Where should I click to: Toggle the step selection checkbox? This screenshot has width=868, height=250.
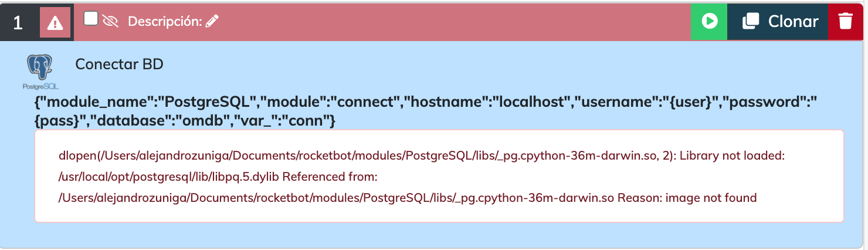[90, 19]
